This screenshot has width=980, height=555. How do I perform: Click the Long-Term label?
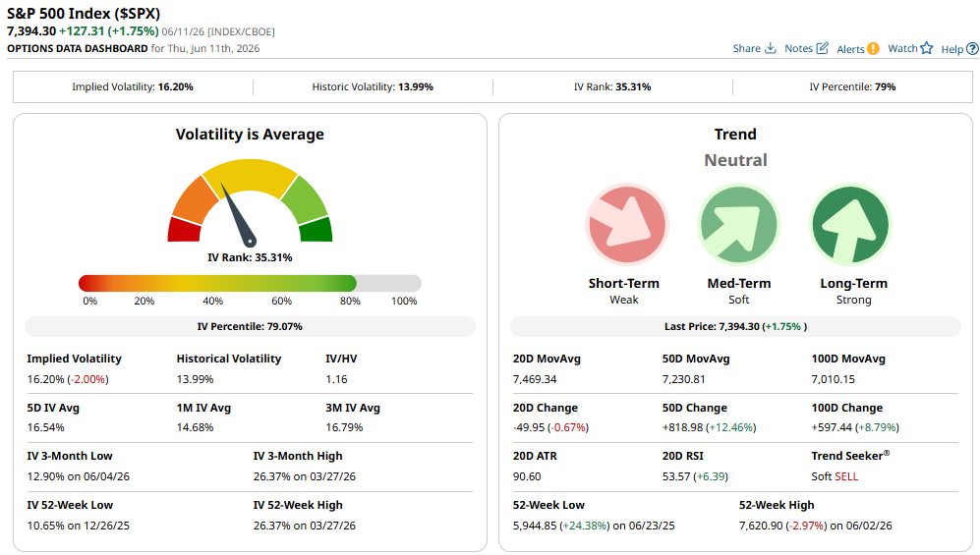click(x=854, y=284)
